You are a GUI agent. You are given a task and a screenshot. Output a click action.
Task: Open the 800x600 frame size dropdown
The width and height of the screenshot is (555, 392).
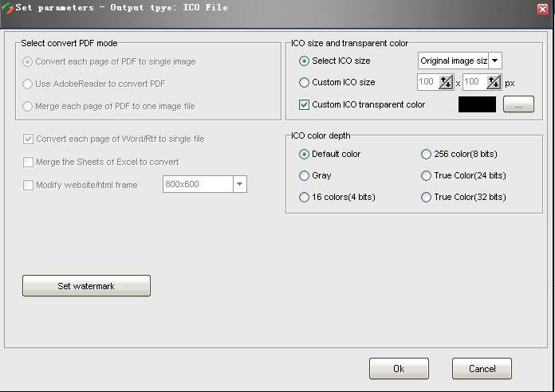240,184
